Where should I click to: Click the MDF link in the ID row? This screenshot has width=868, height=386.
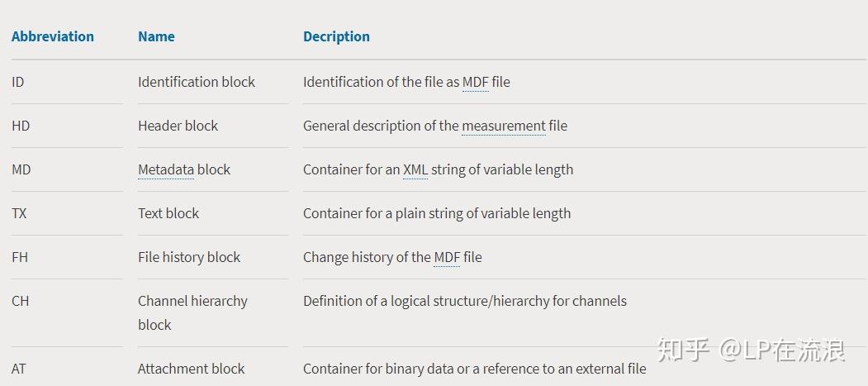(x=475, y=82)
